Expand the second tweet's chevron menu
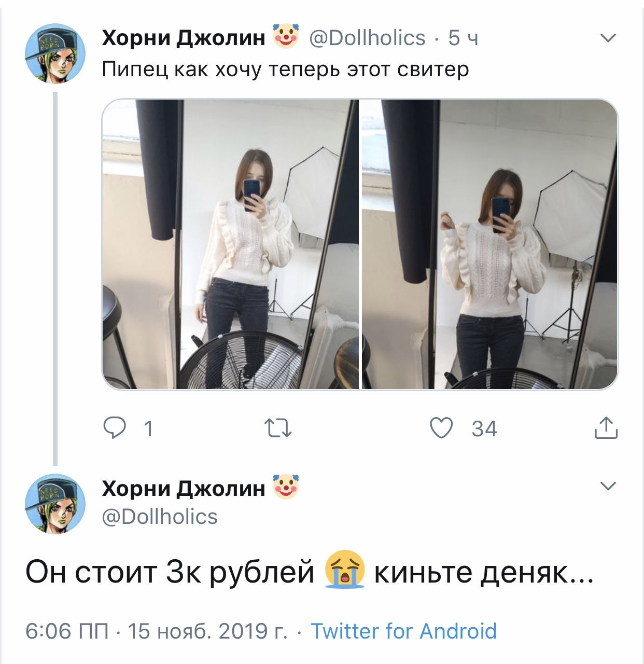This screenshot has width=644, height=664. pos(607,486)
